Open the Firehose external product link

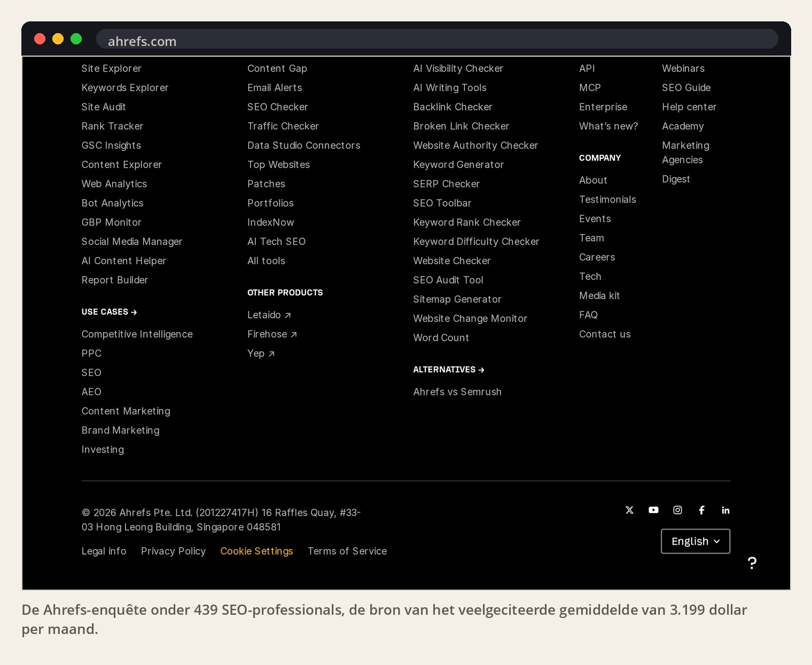272,334
